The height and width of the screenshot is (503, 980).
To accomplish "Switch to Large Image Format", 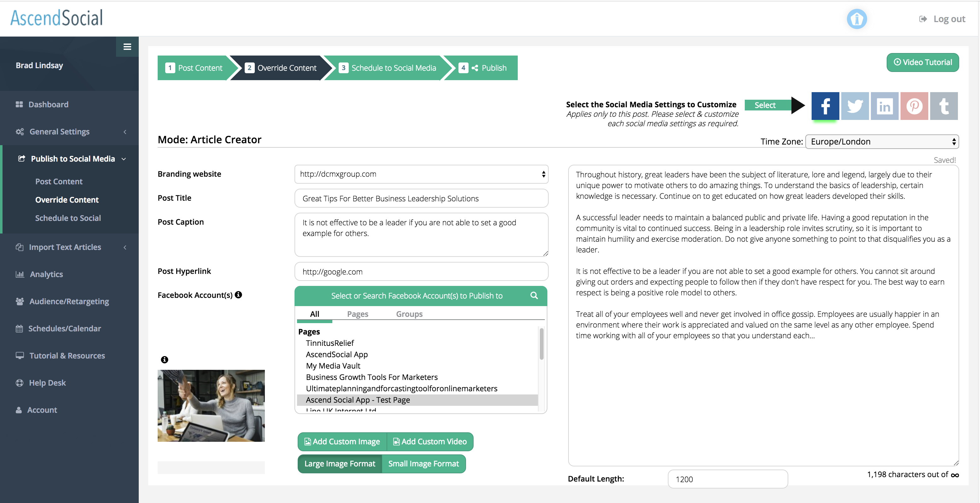I will pyautogui.click(x=339, y=464).
